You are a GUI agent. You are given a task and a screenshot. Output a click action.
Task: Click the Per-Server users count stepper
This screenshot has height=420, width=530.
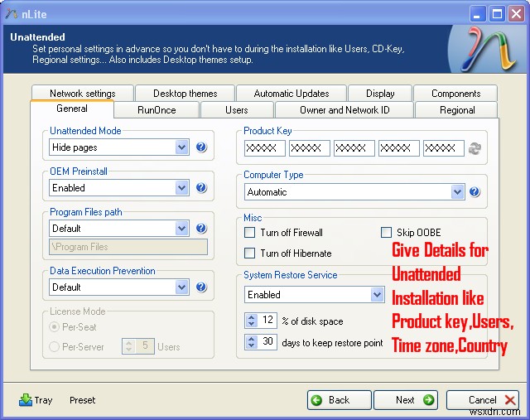click(128, 346)
